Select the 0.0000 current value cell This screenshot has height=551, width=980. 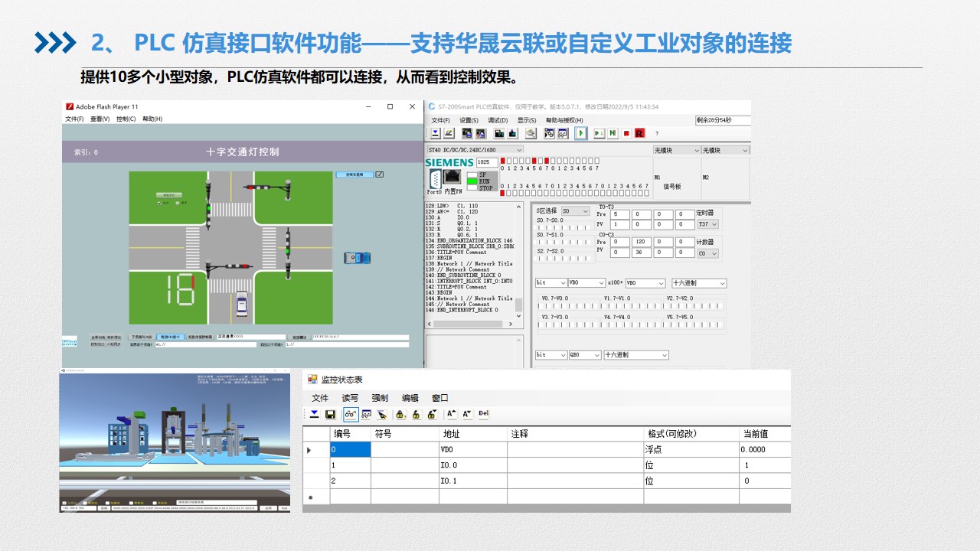(765, 449)
